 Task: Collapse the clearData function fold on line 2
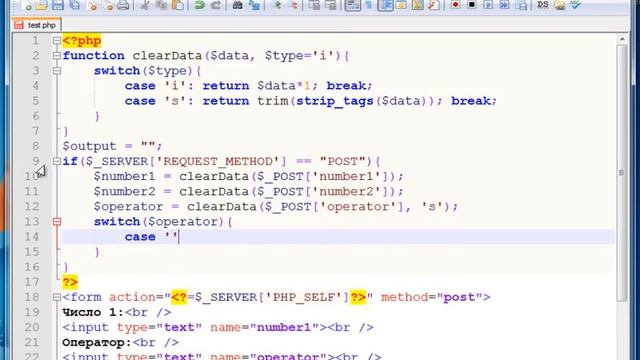57,56
